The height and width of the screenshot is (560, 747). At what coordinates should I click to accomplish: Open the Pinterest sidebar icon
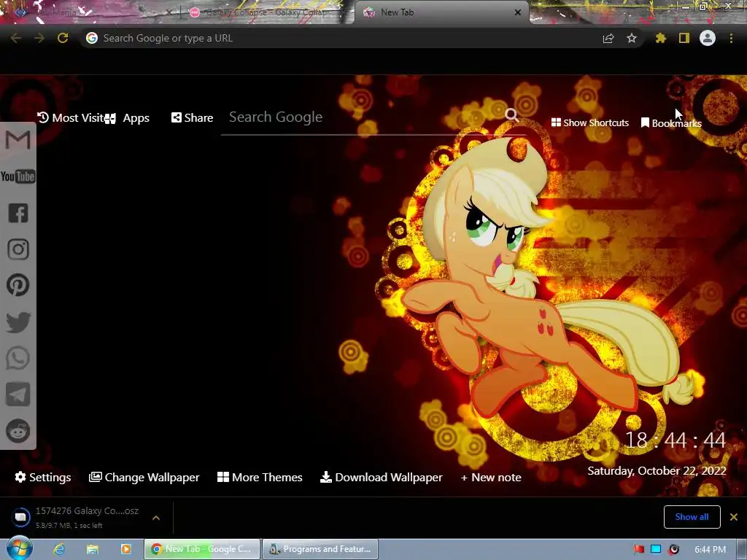point(18,285)
